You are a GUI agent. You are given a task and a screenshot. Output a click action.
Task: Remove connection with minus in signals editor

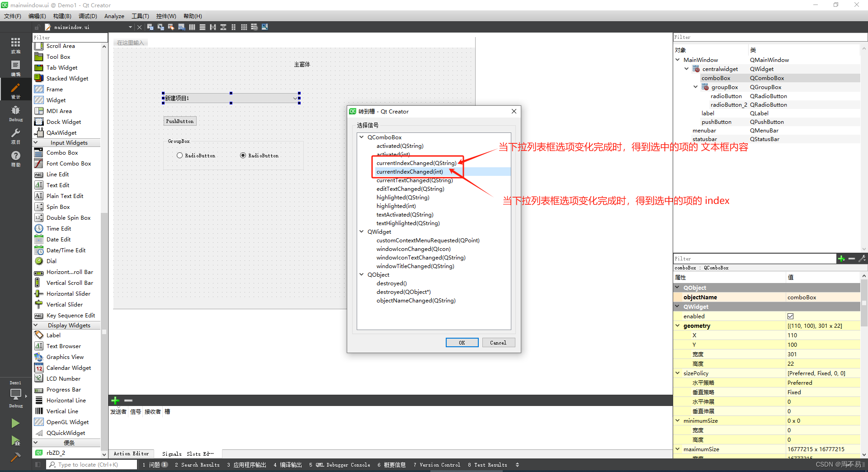pos(128,400)
